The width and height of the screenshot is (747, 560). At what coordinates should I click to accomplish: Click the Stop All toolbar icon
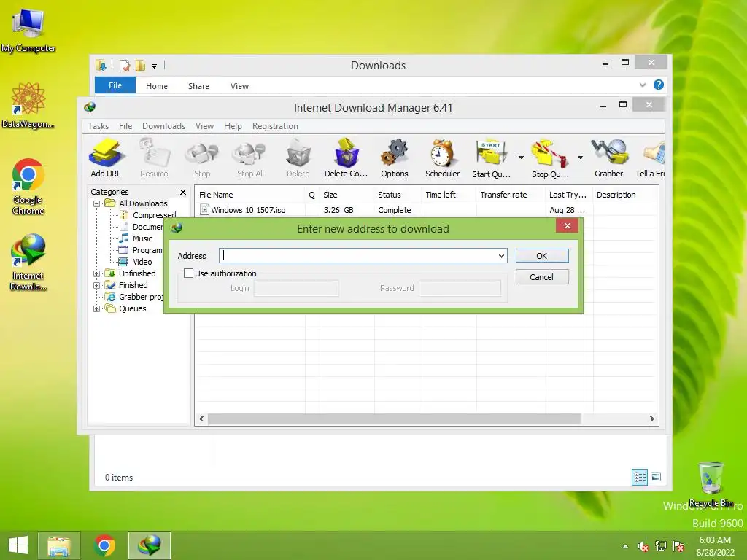(x=250, y=158)
